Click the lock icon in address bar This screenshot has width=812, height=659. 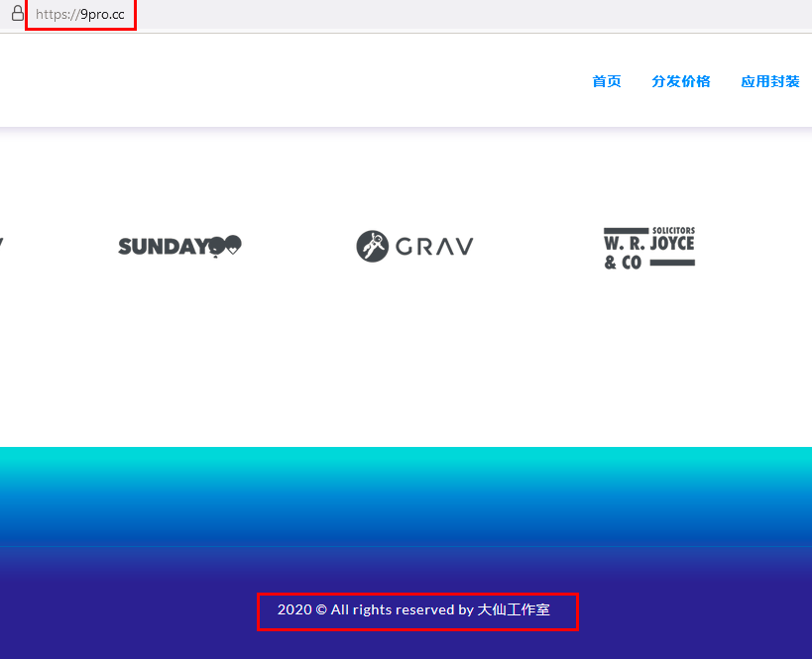18,13
